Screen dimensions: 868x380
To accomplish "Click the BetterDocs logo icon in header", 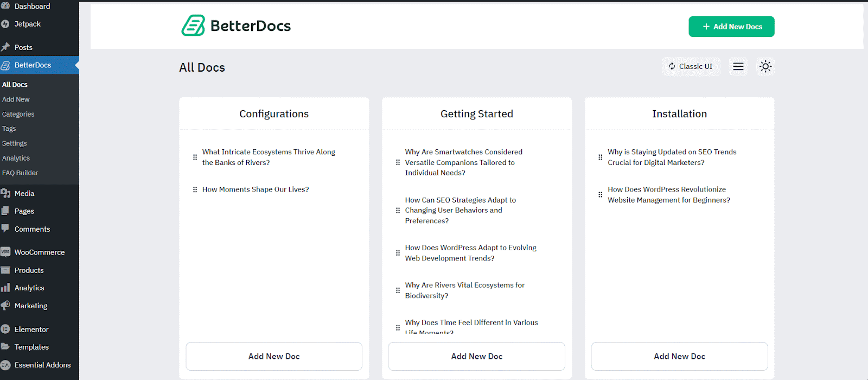I will (193, 26).
